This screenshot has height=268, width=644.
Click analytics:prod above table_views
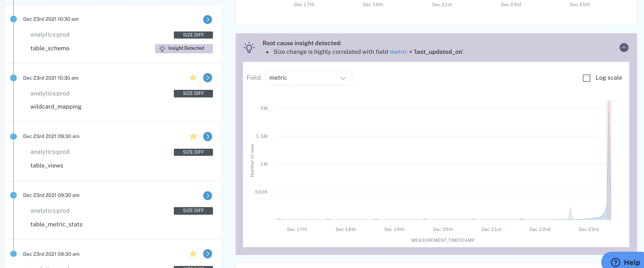(x=50, y=152)
